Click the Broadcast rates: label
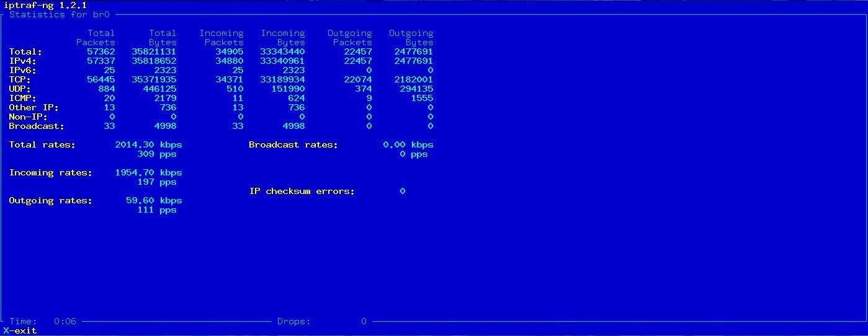The width and height of the screenshot is (868, 336). click(x=293, y=144)
